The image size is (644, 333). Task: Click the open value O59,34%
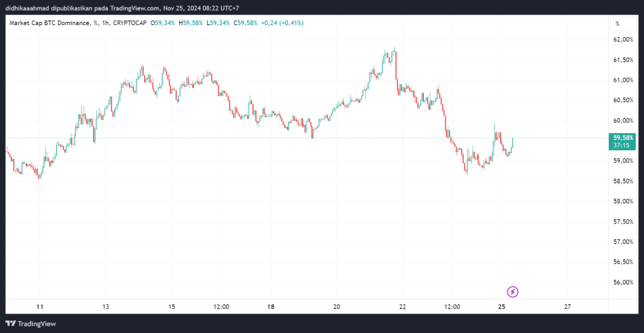point(163,23)
